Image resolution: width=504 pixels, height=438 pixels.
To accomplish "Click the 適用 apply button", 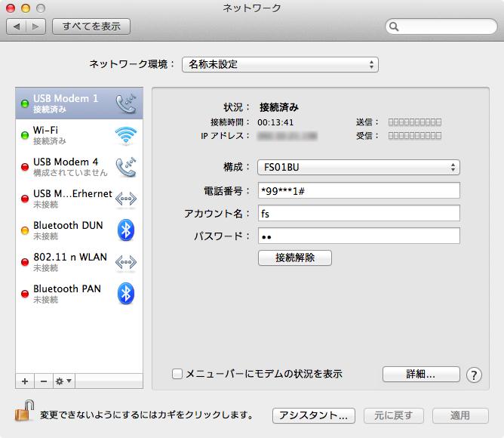I will click(x=460, y=415).
